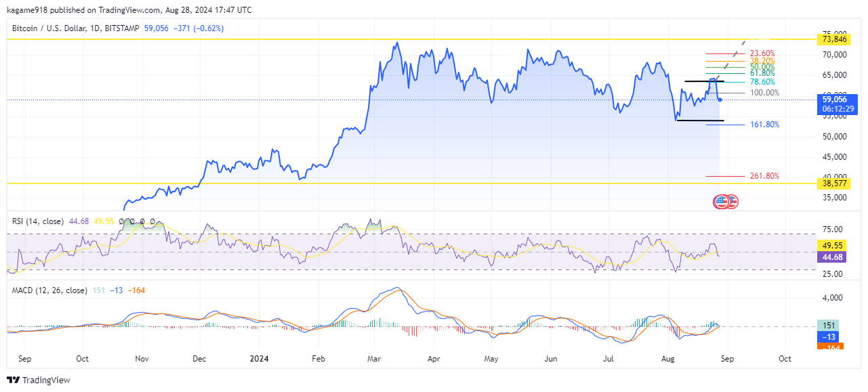Select the 161.80% Fibonacci level label
Screen dimensions: 868x392
[x=764, y=125]
